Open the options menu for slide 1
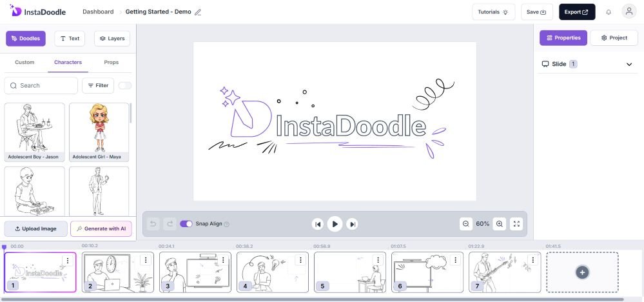Screen dimensions: 644x302 (68, 261)
